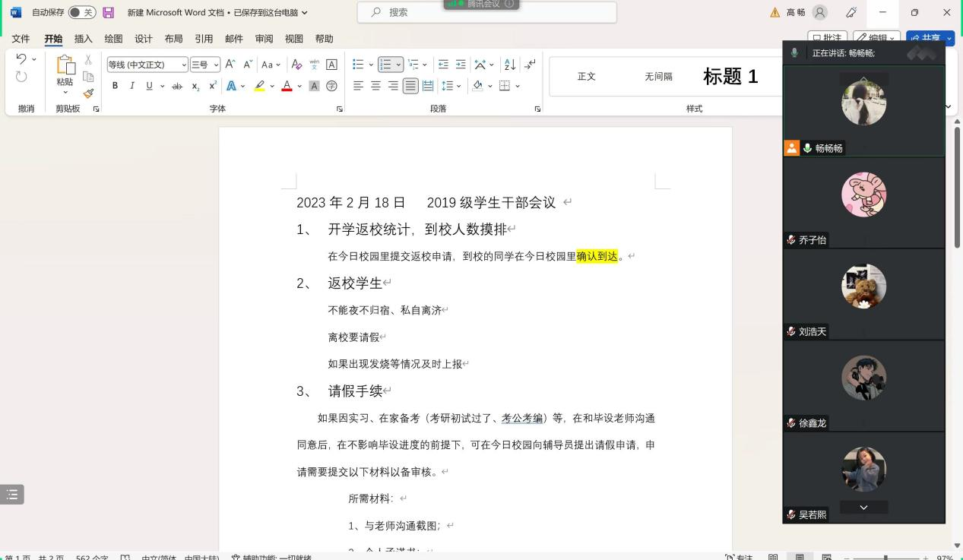This screenshot has height=560, width=963.
Task: Select the 标题 1 style
Action: coord(730,76)
